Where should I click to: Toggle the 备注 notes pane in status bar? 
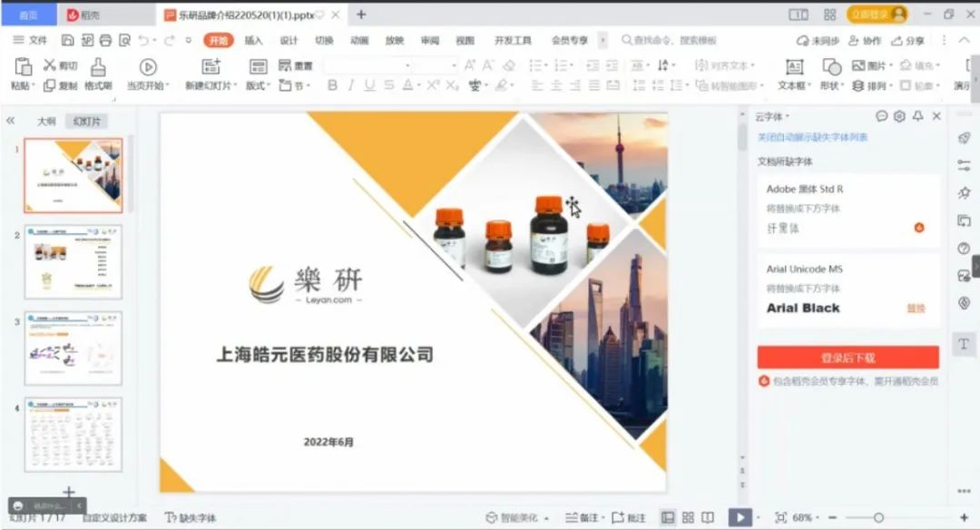click(x=583, y=517)
